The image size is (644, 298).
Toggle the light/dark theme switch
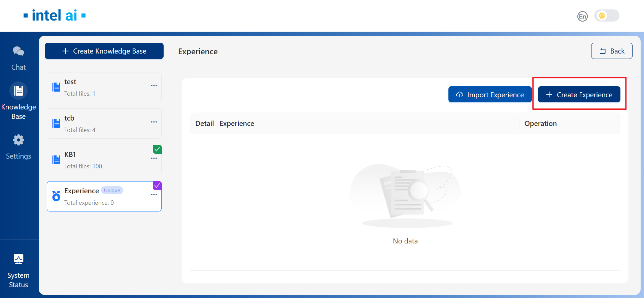[606, 16]
